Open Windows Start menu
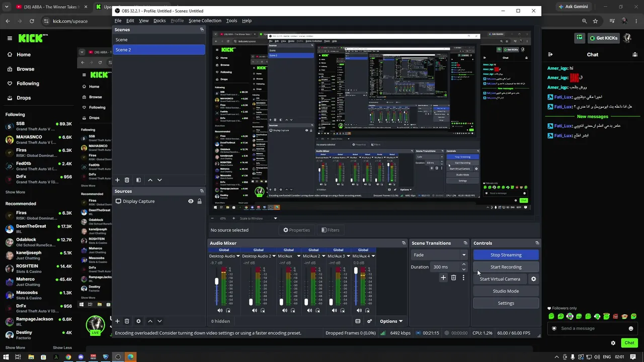 coord(6,357)
